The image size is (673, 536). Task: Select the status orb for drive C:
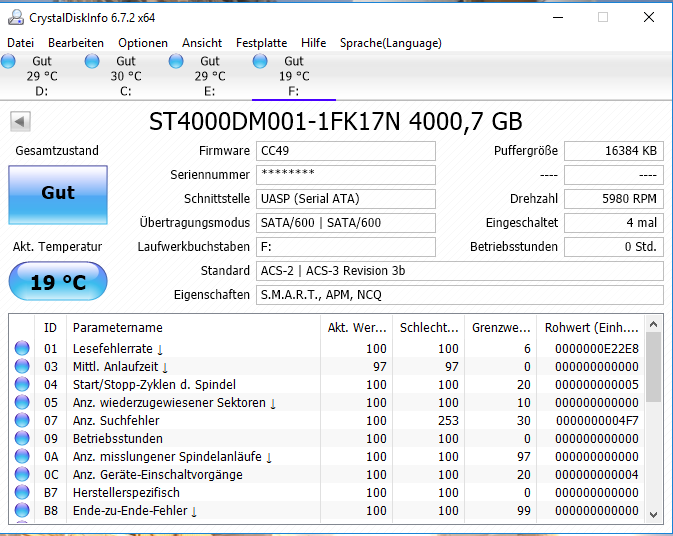(x=92, y=61)
